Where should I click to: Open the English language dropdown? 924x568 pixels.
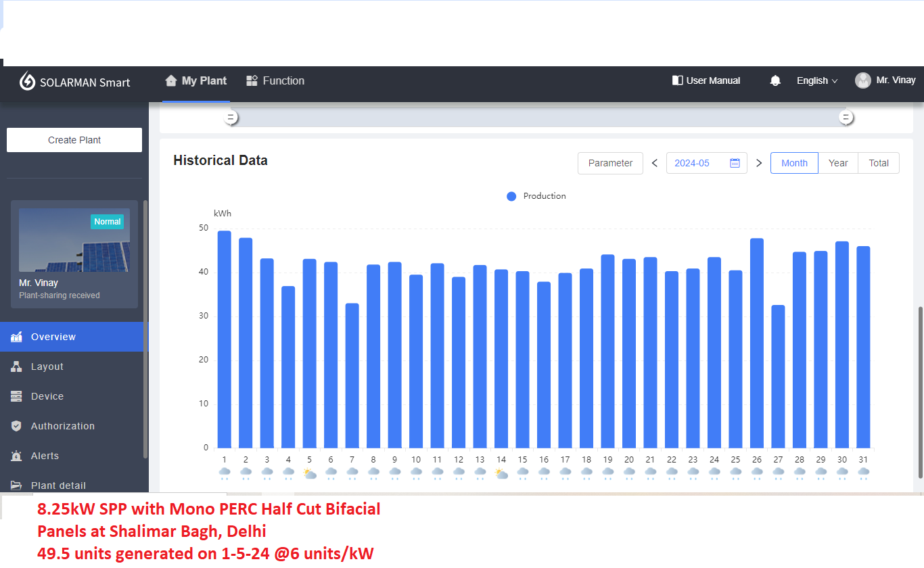[817, 80]
